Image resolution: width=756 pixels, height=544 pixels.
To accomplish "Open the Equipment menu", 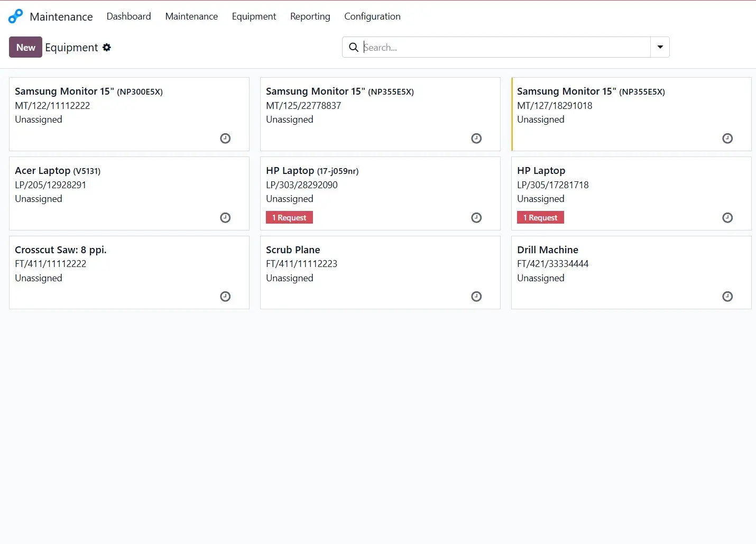I will [x=254, y=16].
